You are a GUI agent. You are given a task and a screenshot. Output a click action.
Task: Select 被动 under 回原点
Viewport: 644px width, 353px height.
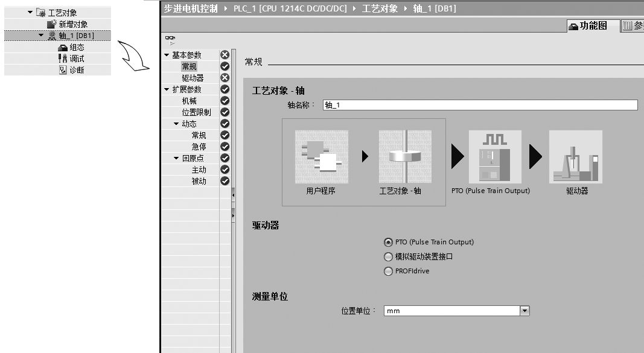click(x=199, y=181)
